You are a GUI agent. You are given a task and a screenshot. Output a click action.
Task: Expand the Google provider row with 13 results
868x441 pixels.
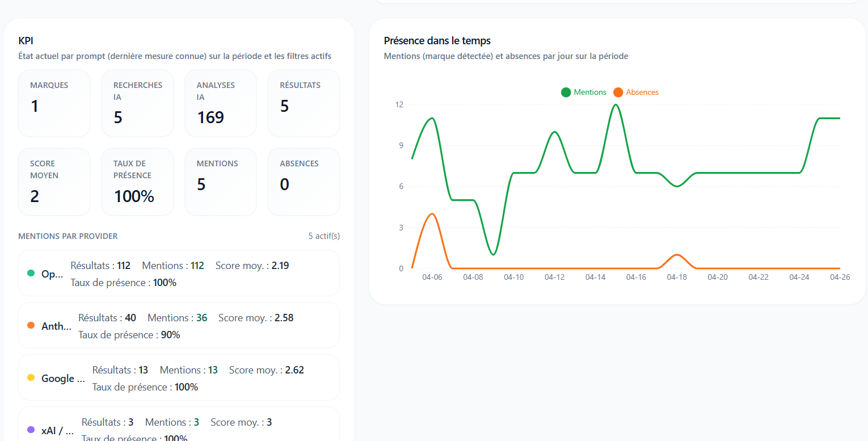[x=179, y=378]
